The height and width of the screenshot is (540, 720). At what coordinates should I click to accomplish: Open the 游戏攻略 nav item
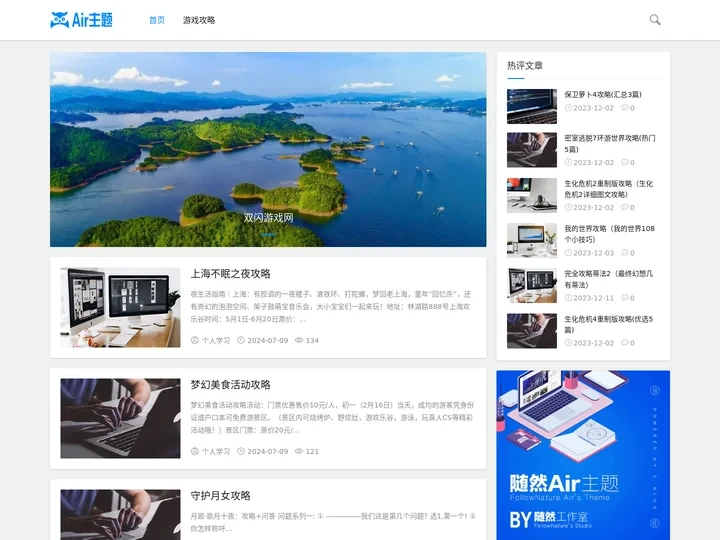click(x=199, y=20)
